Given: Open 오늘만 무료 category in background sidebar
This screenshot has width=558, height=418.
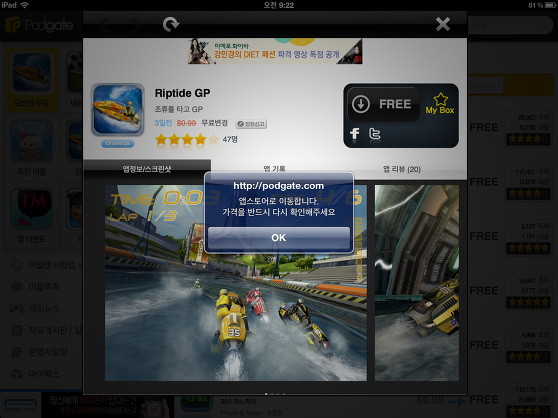Looking at the screenshot, I should [x=32, y=80].
